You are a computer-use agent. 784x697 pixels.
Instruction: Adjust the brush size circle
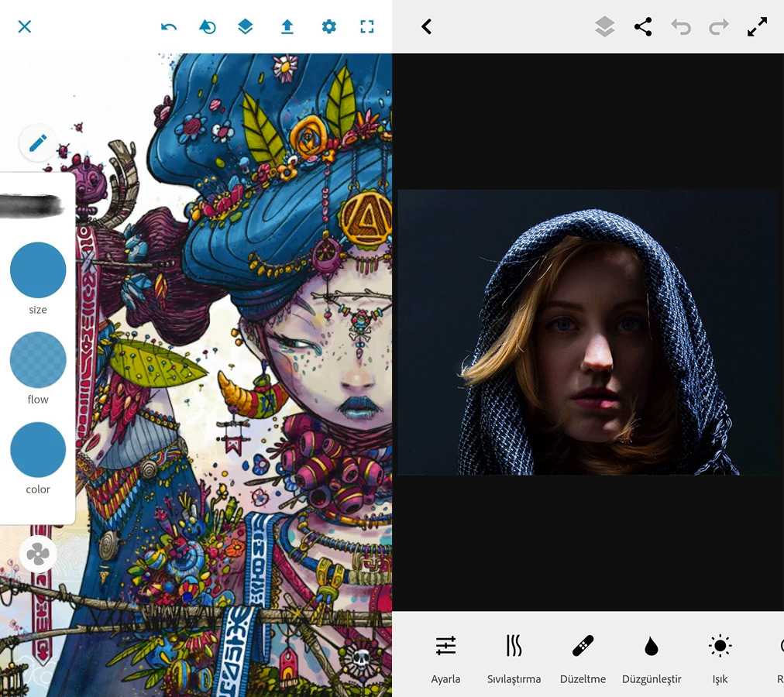pyautogui.click(x=38, y=270)
